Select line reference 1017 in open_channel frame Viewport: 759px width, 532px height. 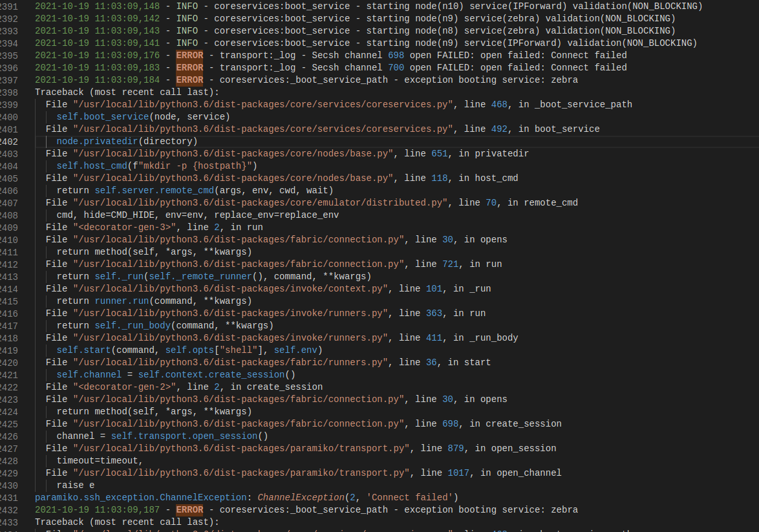[x=458, y=473]
